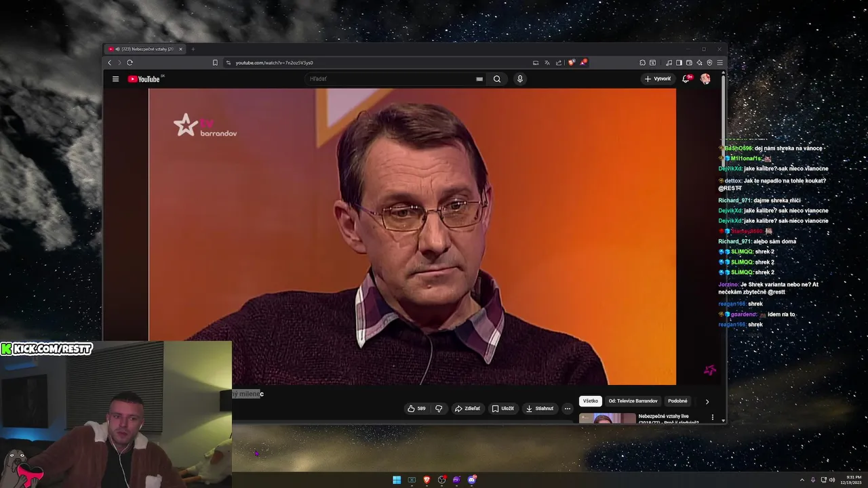Image resolution: width=868 pixels, height=488 pixels.
Task: Click the Barrandov star watermark in player corner
Action: (x=710, y=370)
